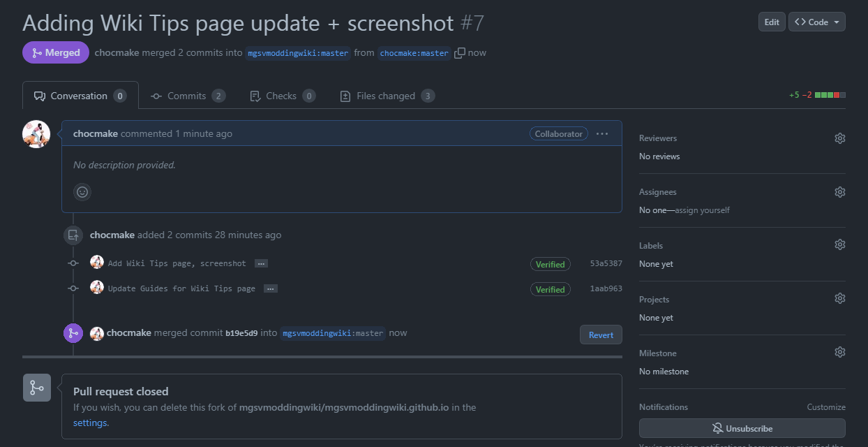Click chocmake's large avatar beside the comment
The height and width of the screenshot is (447, 868).
(x=36, y=134)
